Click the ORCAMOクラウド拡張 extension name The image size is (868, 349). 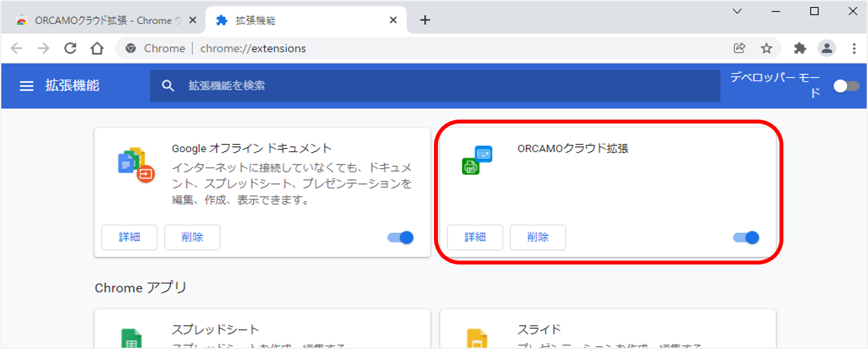coord(573,148)
